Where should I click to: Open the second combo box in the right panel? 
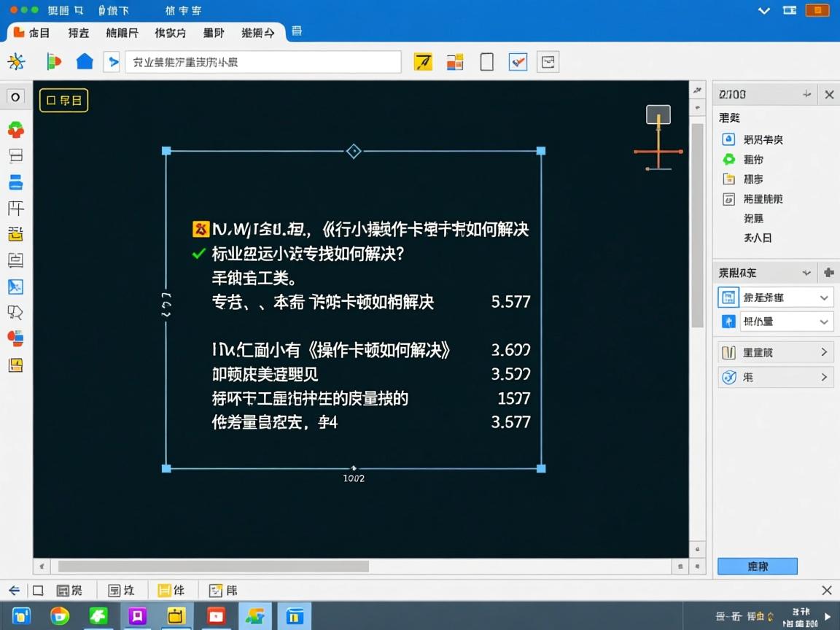[x=786, y=321]
